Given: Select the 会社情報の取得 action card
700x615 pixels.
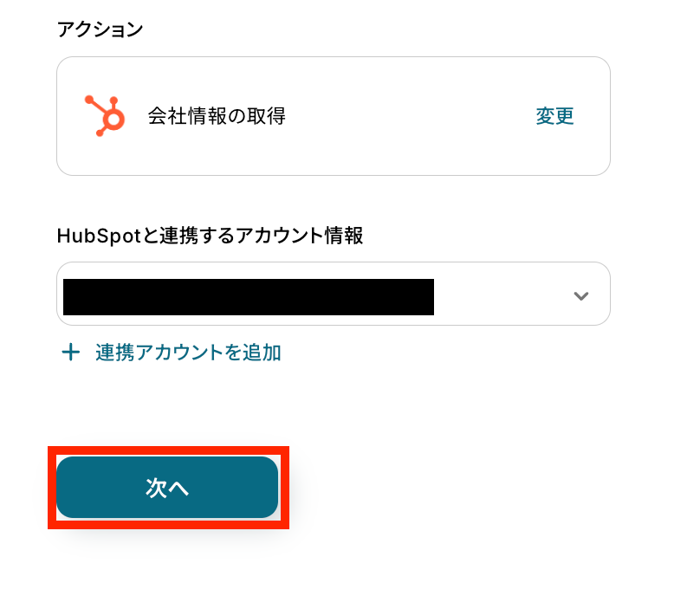Looking at the screenshot, I should tap(333, 116).
